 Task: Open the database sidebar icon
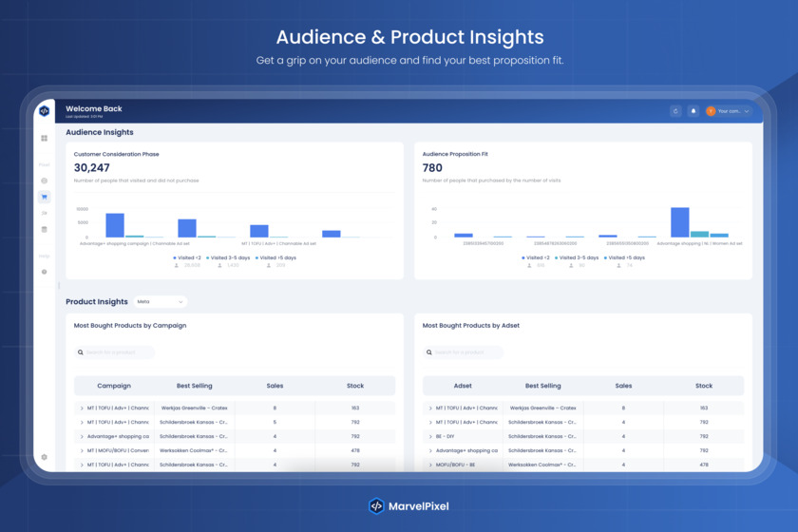pos(45,229)
